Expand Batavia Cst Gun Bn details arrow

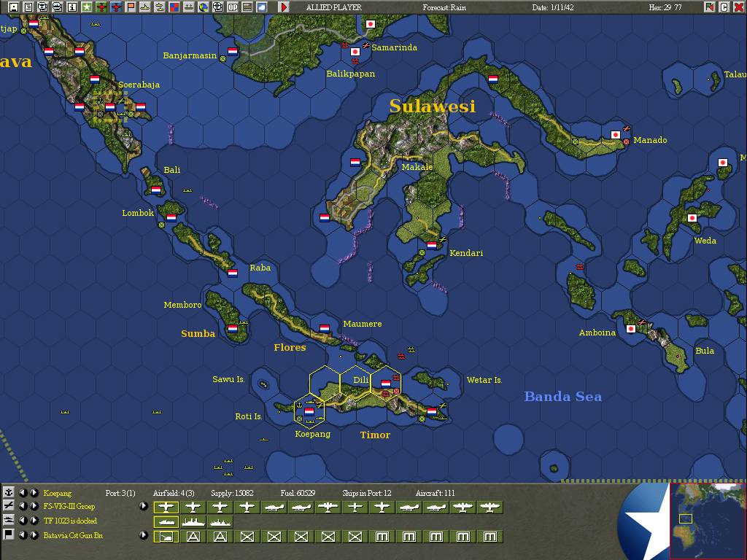[144, 534]
